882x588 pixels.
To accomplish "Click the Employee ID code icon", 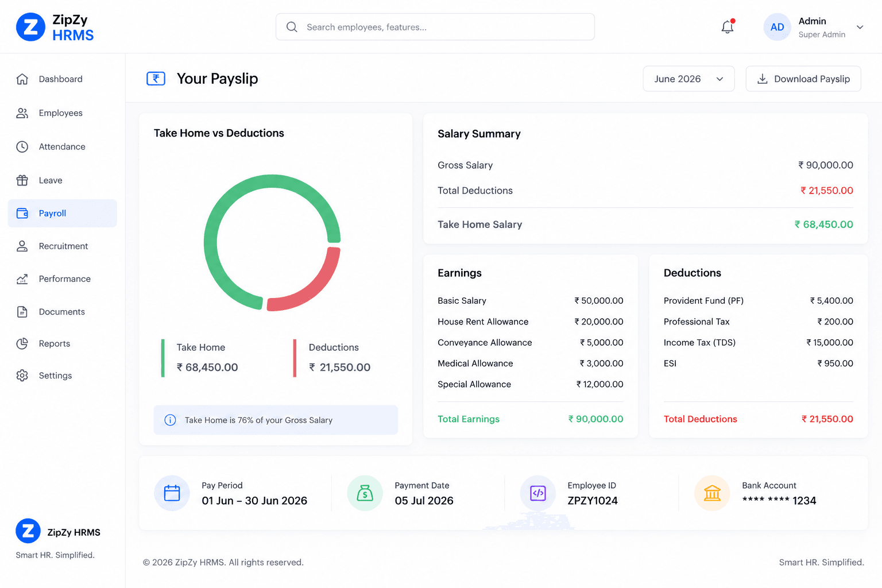I will click(x=537, y=493).
